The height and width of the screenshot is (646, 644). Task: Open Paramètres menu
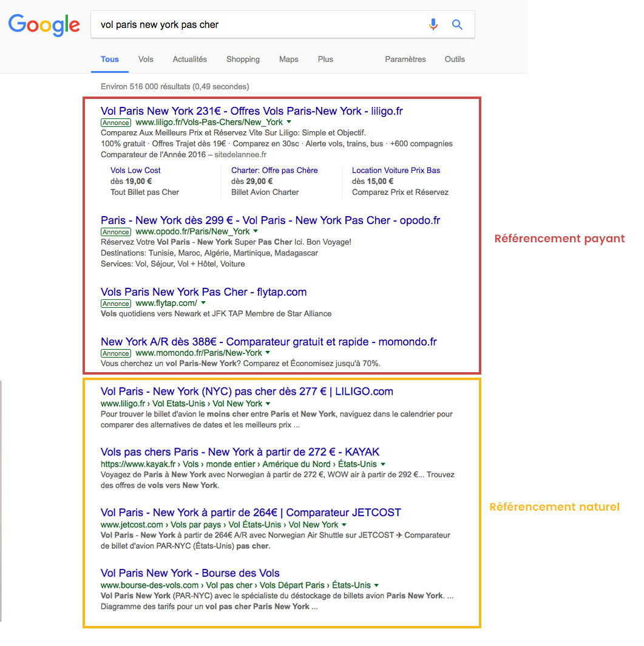405,59
